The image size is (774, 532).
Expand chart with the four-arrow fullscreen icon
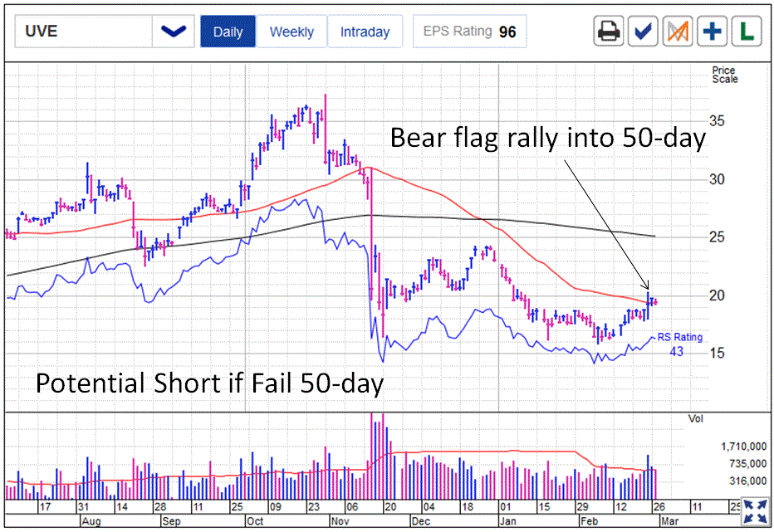point(755,510)
